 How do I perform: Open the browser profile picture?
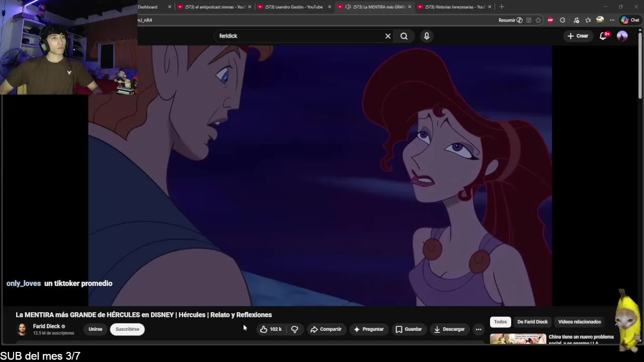[x=600, y=20]
